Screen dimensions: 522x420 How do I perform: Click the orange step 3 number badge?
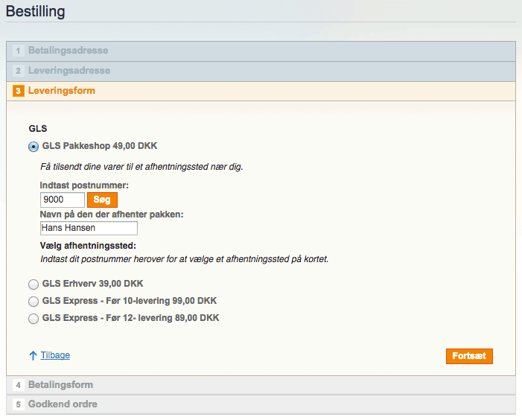(18, 92)
